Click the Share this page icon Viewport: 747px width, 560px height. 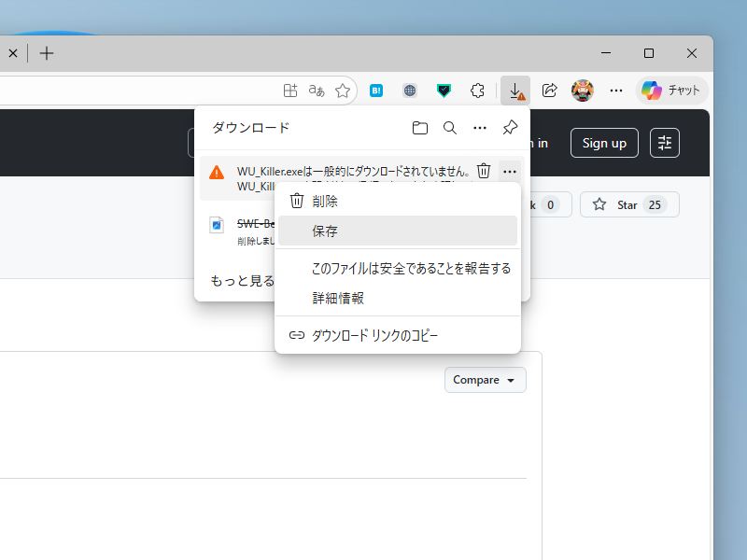point(550,91)
